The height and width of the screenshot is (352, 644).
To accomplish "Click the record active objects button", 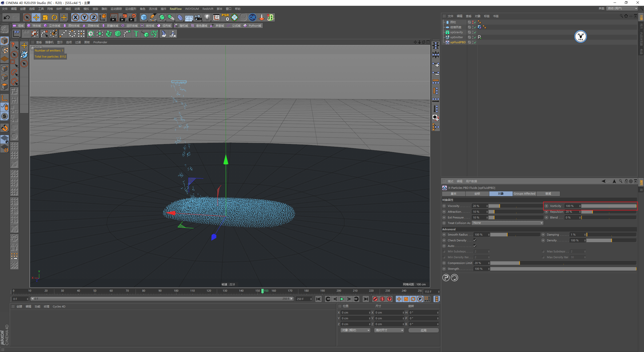I will coord(375,299).
